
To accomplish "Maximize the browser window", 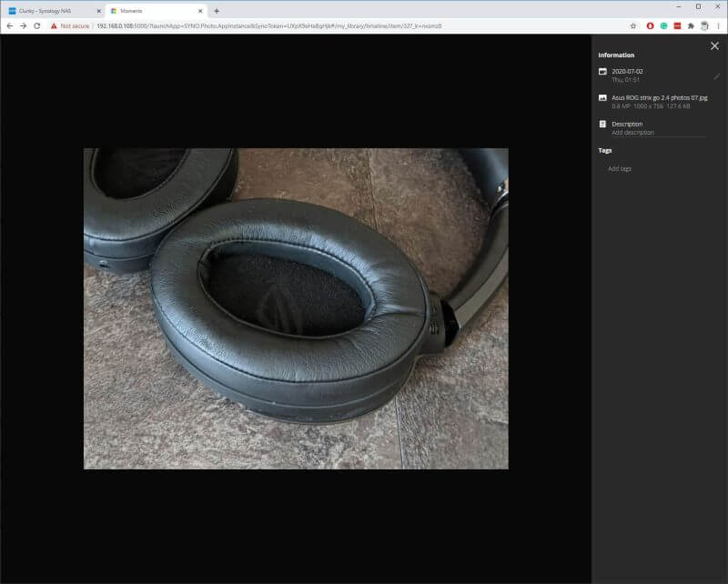I will (x=698, y=6).
